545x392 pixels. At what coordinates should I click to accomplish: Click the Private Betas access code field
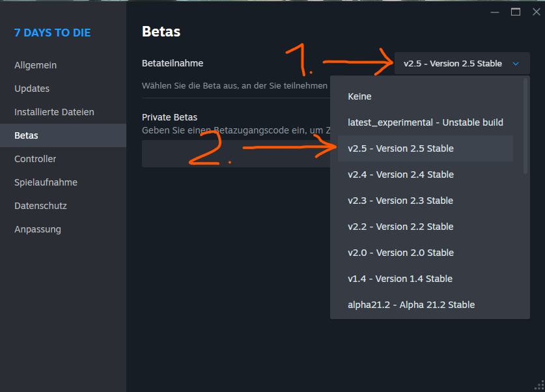click(x=234, y=154)
